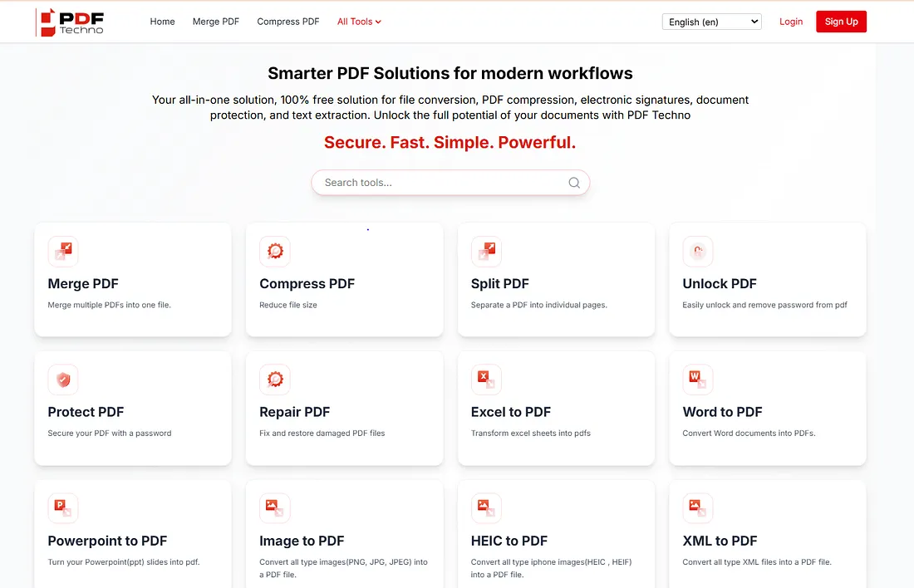Click the Unlock PDF padlock icon
Image resolution: width=914 pixels, height=588 pixels.
click(698, 252)
